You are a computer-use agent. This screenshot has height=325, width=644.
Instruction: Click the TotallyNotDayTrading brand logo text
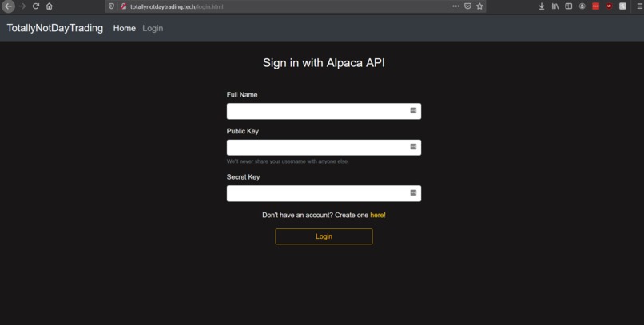(x=55, y=28)
